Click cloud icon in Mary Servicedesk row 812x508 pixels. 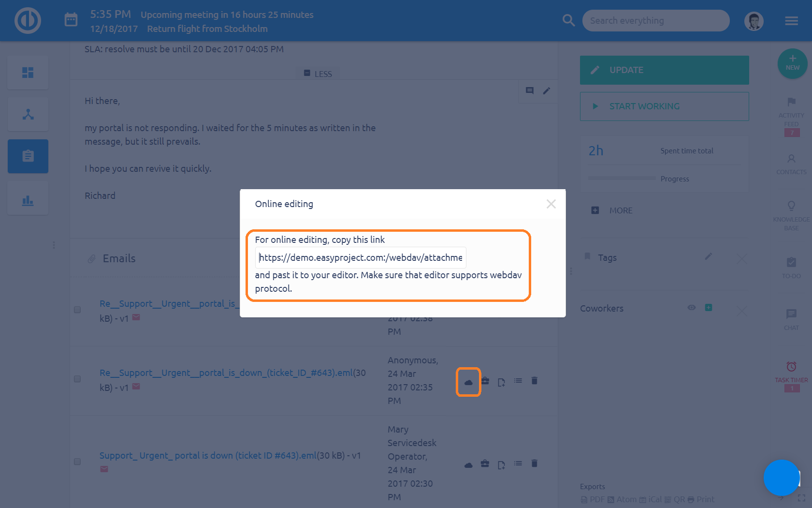(x=468, y=465)
